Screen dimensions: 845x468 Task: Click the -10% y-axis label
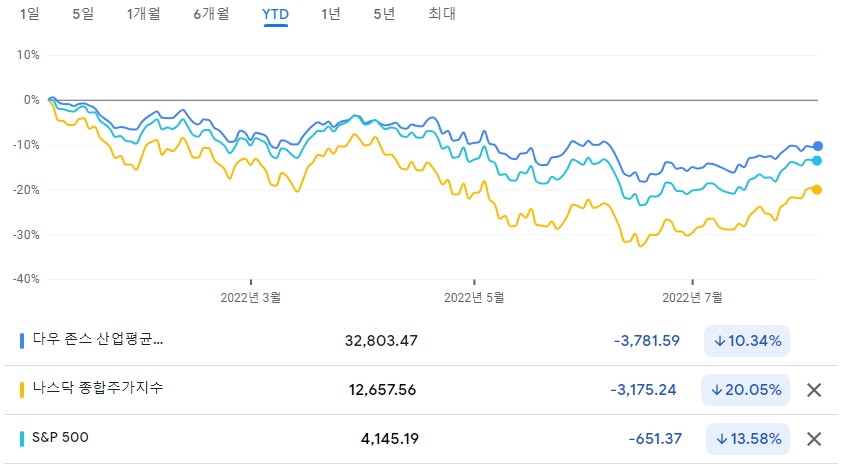click(26, 145)
